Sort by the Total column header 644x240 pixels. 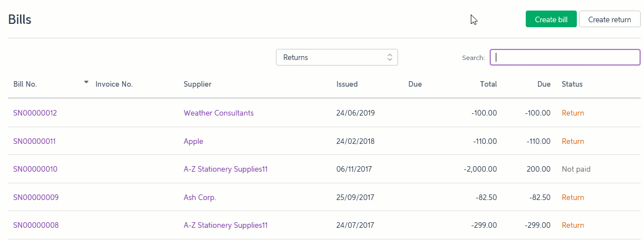point(489,84)
